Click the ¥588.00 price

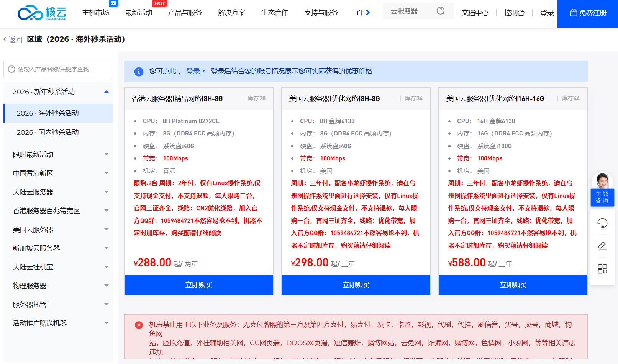click(467, 263)
